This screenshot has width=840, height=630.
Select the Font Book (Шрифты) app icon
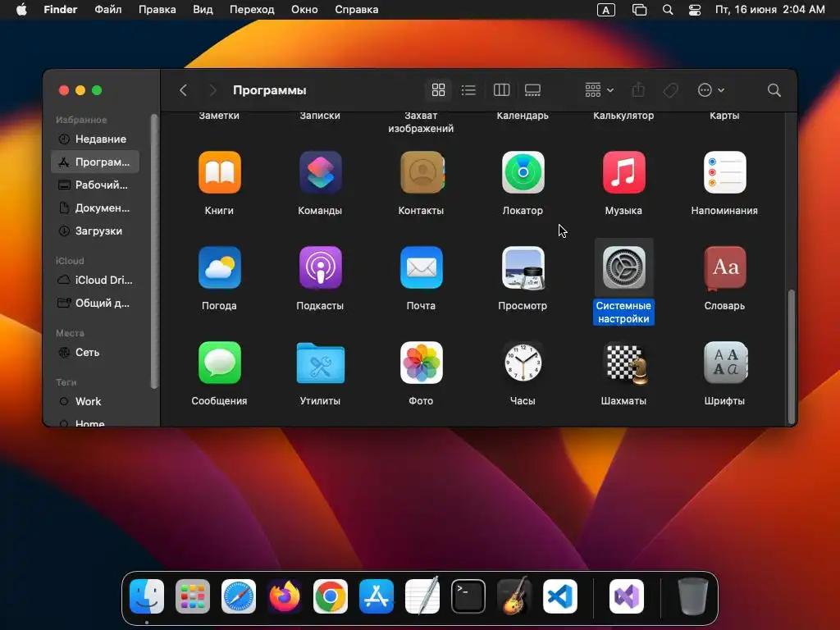(725, 363)
